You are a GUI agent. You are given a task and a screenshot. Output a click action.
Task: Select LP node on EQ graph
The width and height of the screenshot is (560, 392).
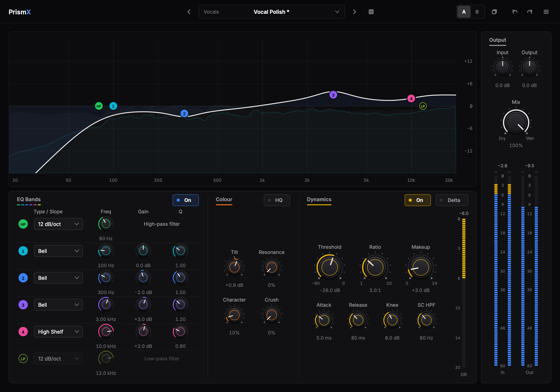pyautogui.click(x=423, y=106)
